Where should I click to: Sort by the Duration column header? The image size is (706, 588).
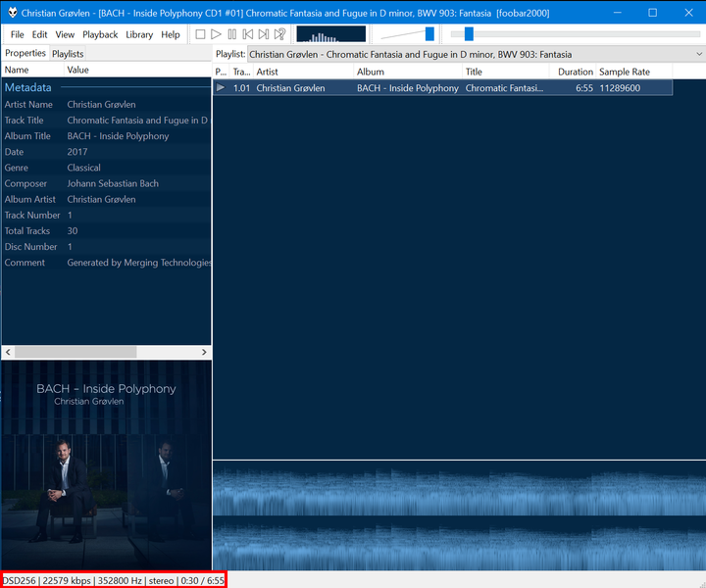coord(573,72)
